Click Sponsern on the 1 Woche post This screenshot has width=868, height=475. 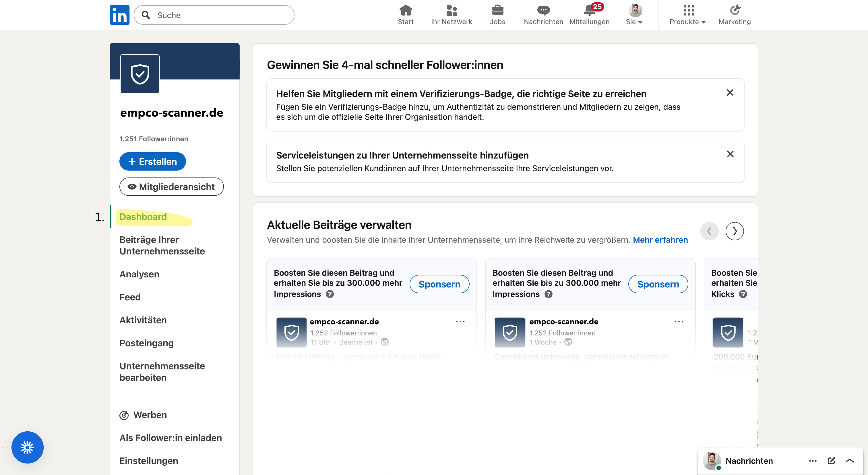pos(658,284)
